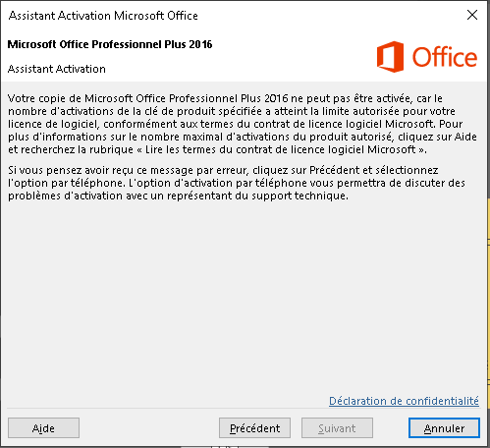The width and height of the screenshot is (490, 448).
Task: Open help with the Aide button
Action: click(43, 427)
